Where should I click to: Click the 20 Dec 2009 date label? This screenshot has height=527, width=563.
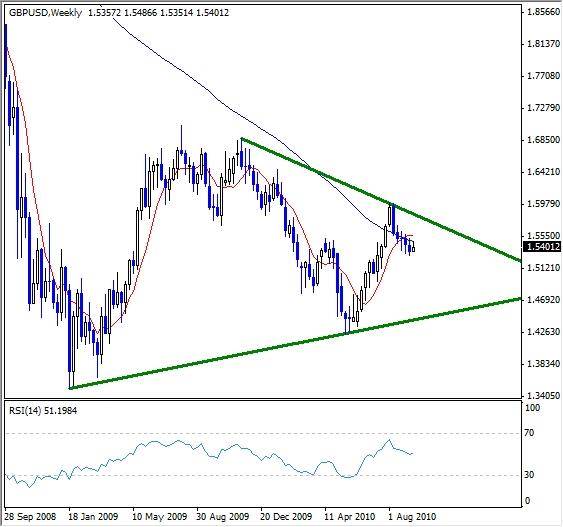coord(286,517)
